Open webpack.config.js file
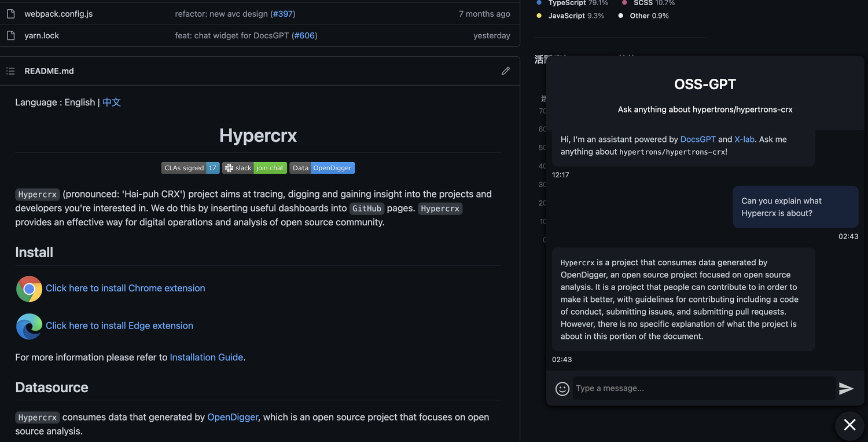Image resolution: width=868 pixels, height=442 pixels. pos(58,14)
